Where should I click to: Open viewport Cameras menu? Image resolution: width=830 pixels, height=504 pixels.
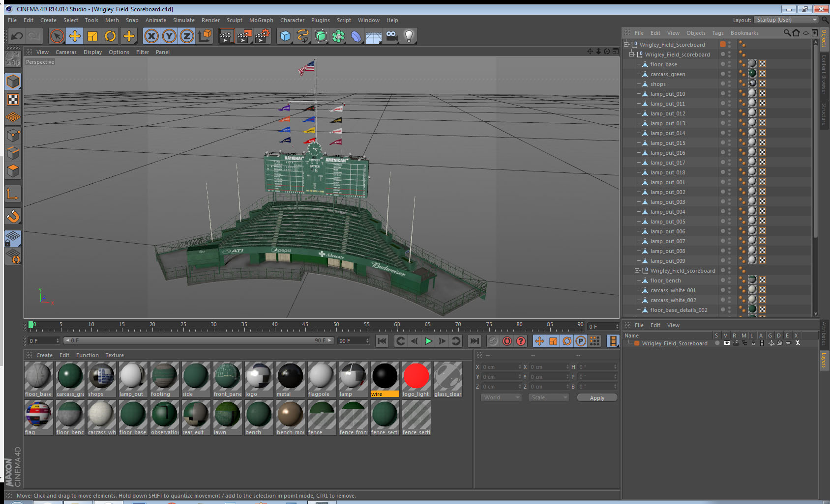[66, 52]
